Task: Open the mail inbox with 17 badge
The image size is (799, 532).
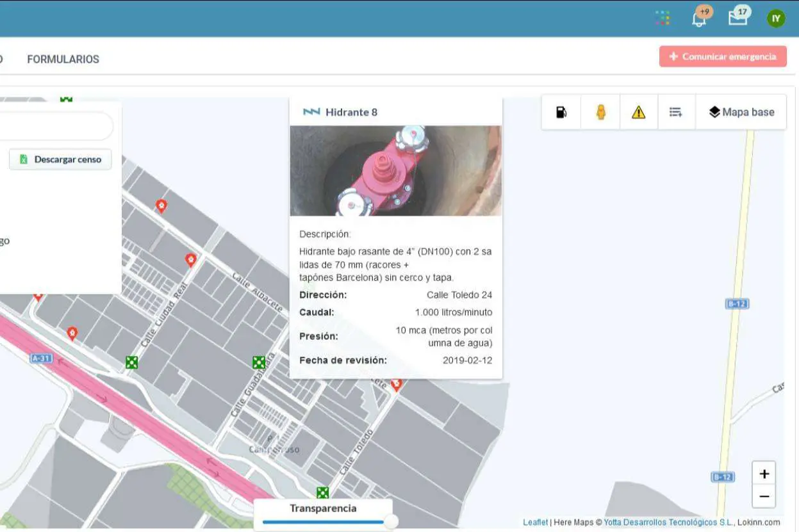Action: tap(737, 17)
